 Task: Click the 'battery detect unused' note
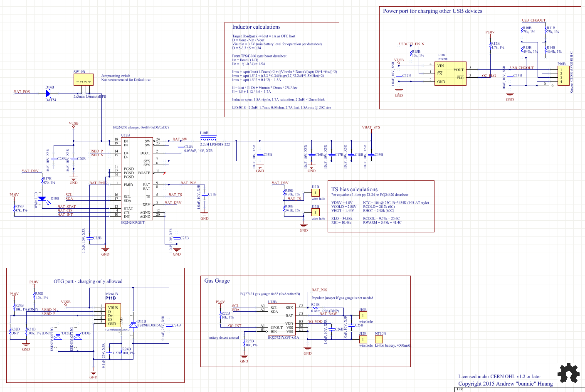pos(224,338)
